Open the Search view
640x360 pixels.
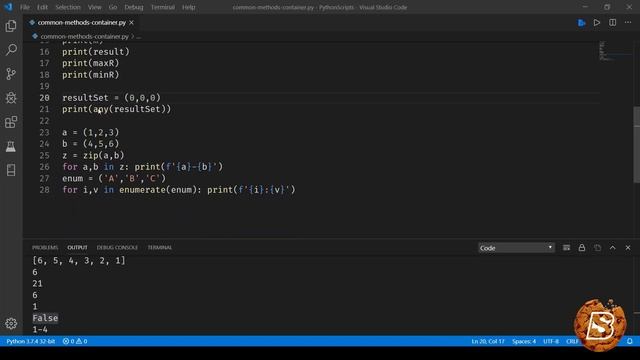click(x=11, y=50)
